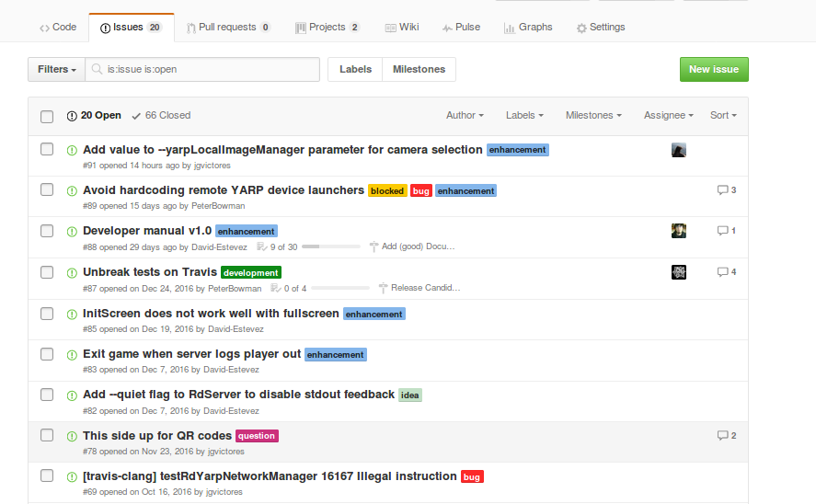The height and width of the screenshot is (504, 816).
Task: Open the Filters dropdown
Action: click(x=56, y=70)
